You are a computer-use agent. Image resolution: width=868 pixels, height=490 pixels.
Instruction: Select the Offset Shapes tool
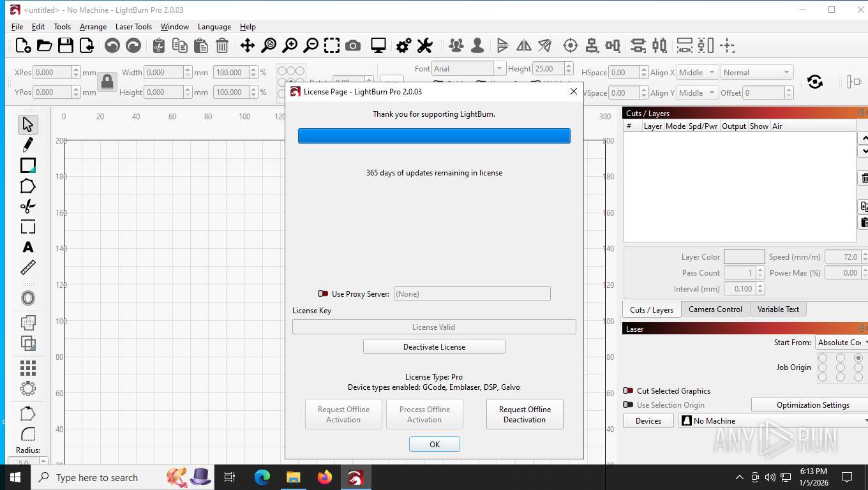(x=27, y=298)
